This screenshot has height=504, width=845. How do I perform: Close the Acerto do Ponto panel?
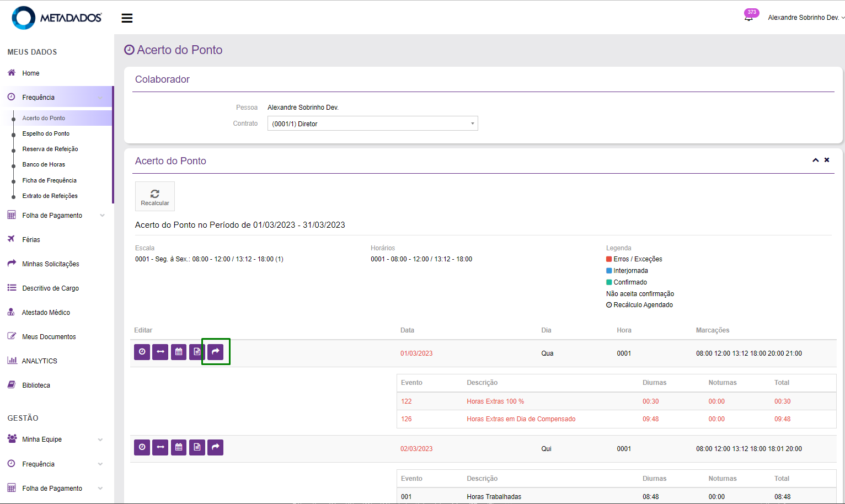827,160
